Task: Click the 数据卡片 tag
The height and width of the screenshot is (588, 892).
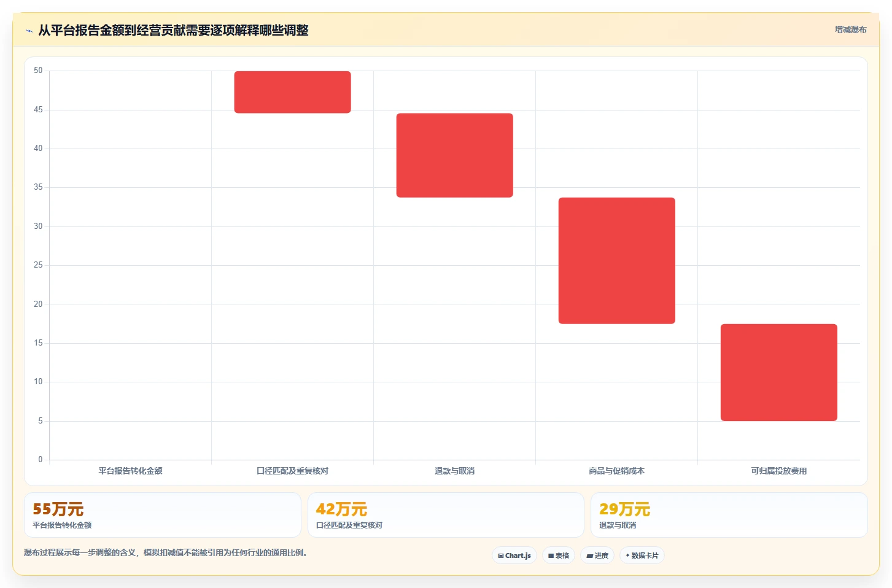Action: click(x=642, y=555)
